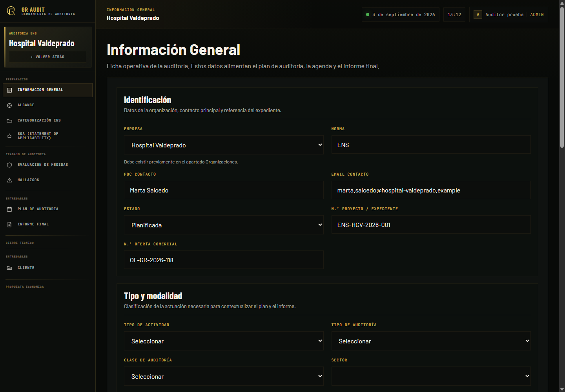565x392 pixels.
Task: Expand the Tipo de Actividad dropdown
Action: (224, 341)
